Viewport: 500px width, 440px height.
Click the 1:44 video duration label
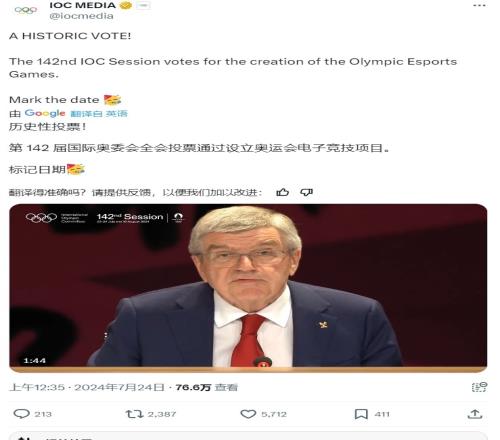[x=34, y=360]
